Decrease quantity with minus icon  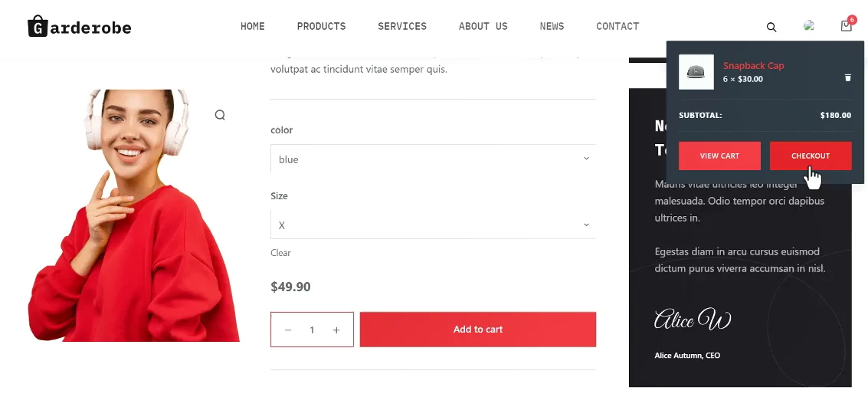click(x=288, y=330)
